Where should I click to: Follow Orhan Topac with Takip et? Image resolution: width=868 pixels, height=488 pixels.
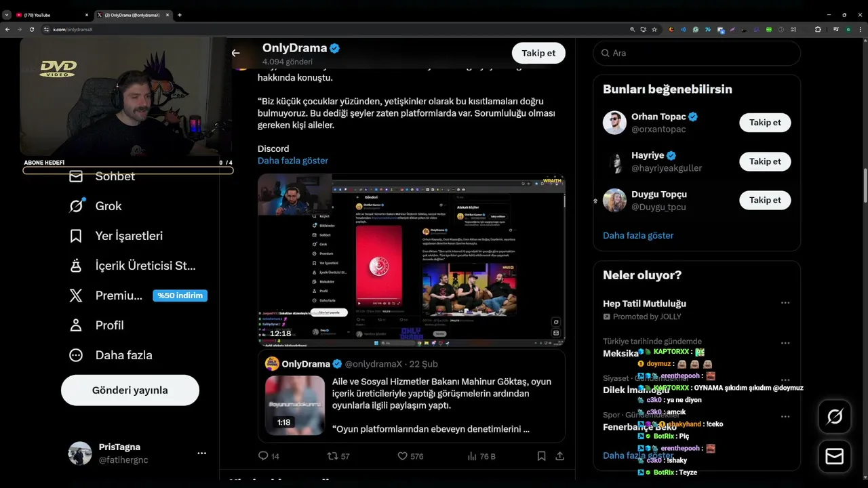pos(765,123)
